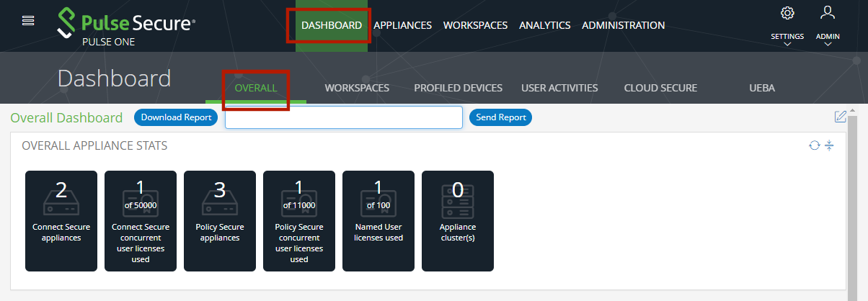Switch to the Cloud Secure tab
Viewport: 868px width, 301px height.
(x=660, y=88)
